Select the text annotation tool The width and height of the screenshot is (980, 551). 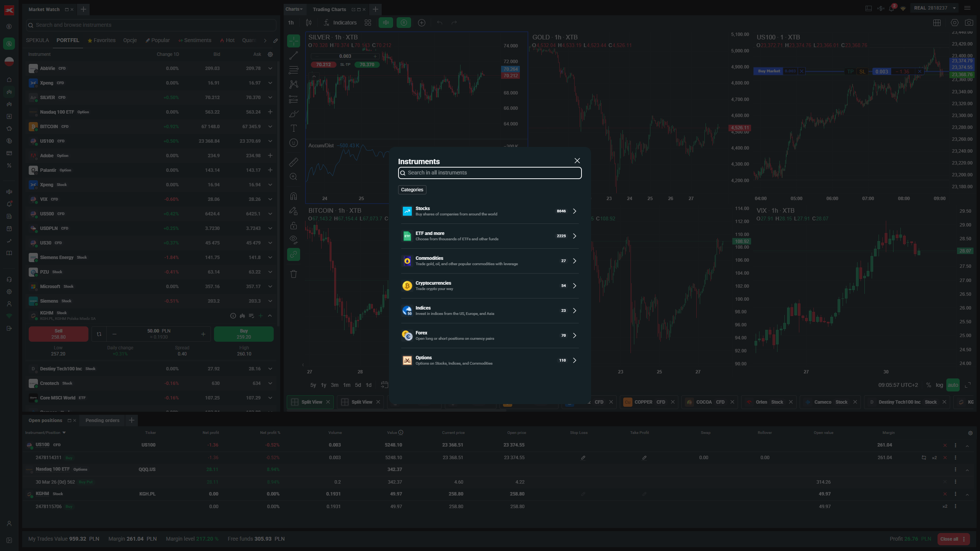(294, 128)
